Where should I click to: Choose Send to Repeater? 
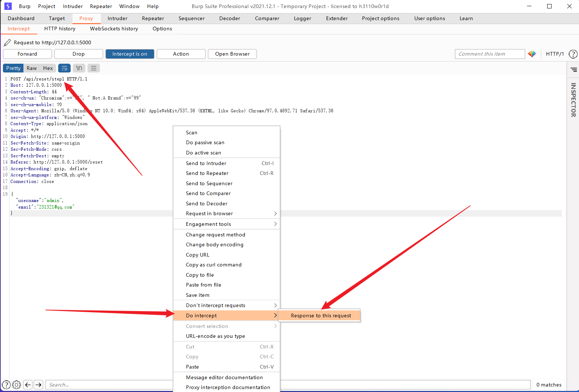[227, 173]
